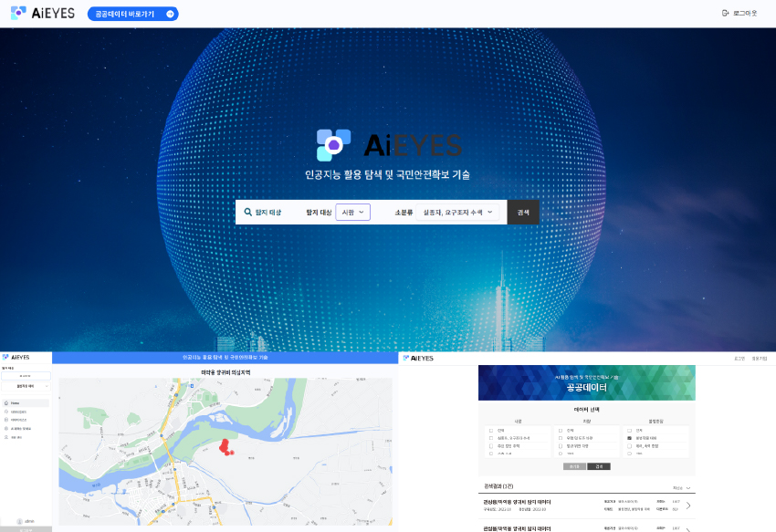Image resolution: width=776 pixels, height=532 pixels.
Task: Click the blue title bar in the map panel
Action: point(225,358)
